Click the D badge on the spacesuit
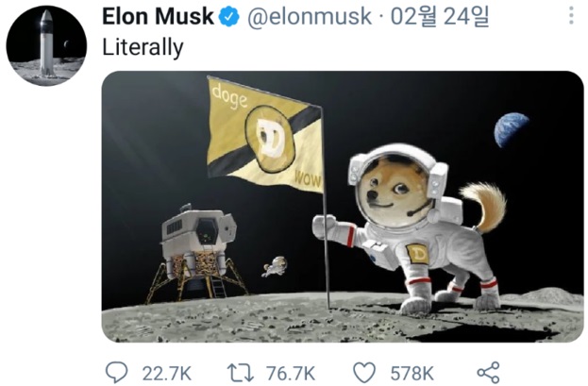 pos(416,254)
